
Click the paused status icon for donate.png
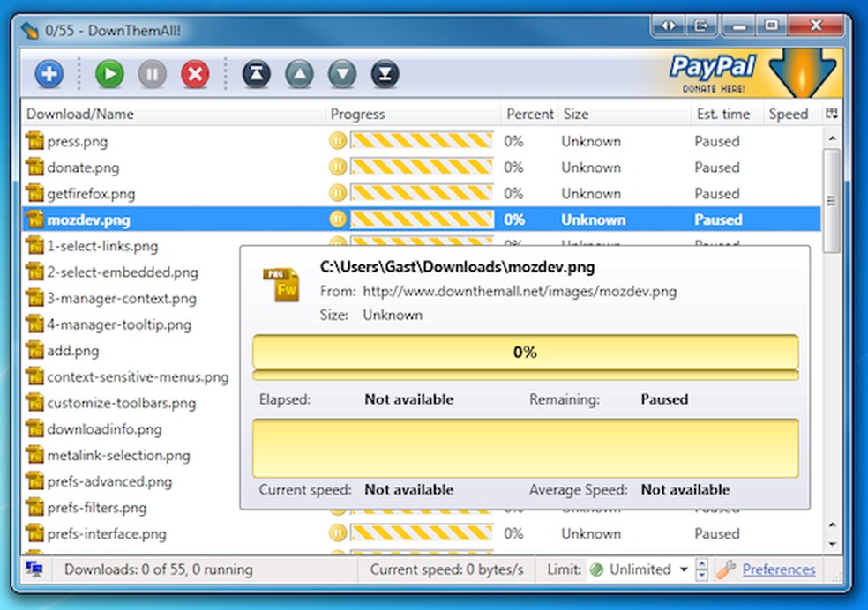(x=338, y=167)
